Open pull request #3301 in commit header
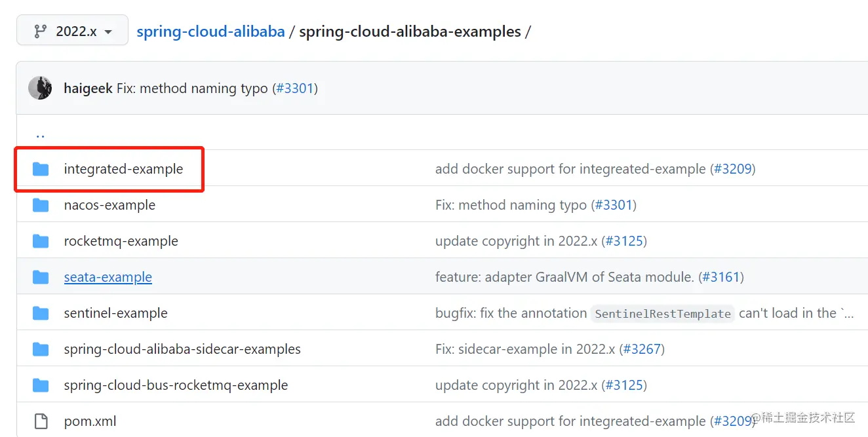The width and height of the screenshot is (868, 437). point(295,88)
